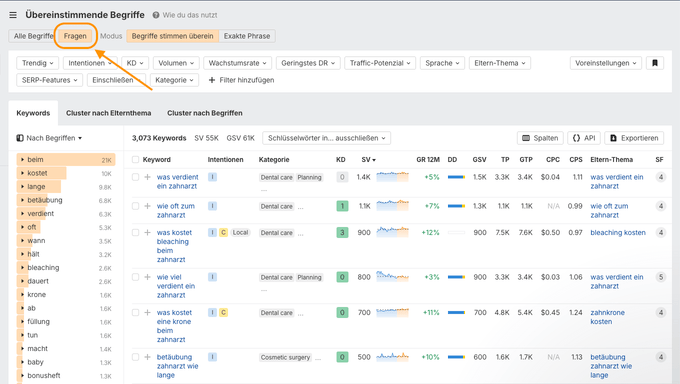Image resolution: width=680 pixels, height=384 pixels.
Task: Open 'Schlüsselwörter in... ausschließen' dropdown
Action: pos(326,138)
